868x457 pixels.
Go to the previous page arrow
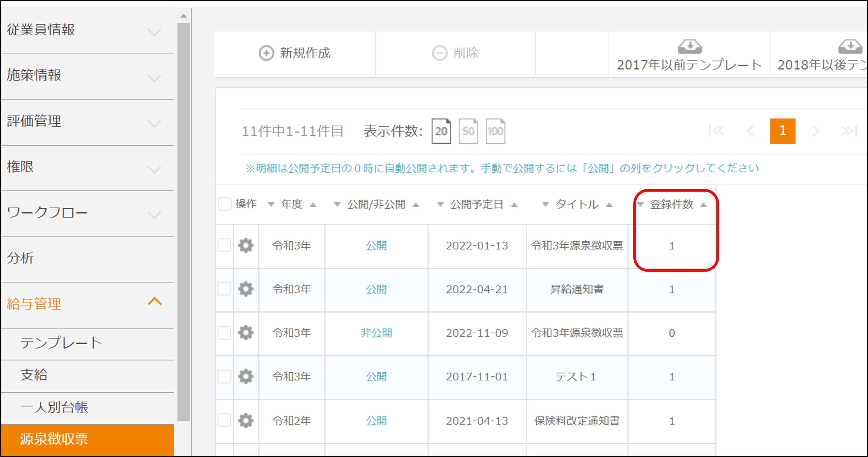click(750, 131)
